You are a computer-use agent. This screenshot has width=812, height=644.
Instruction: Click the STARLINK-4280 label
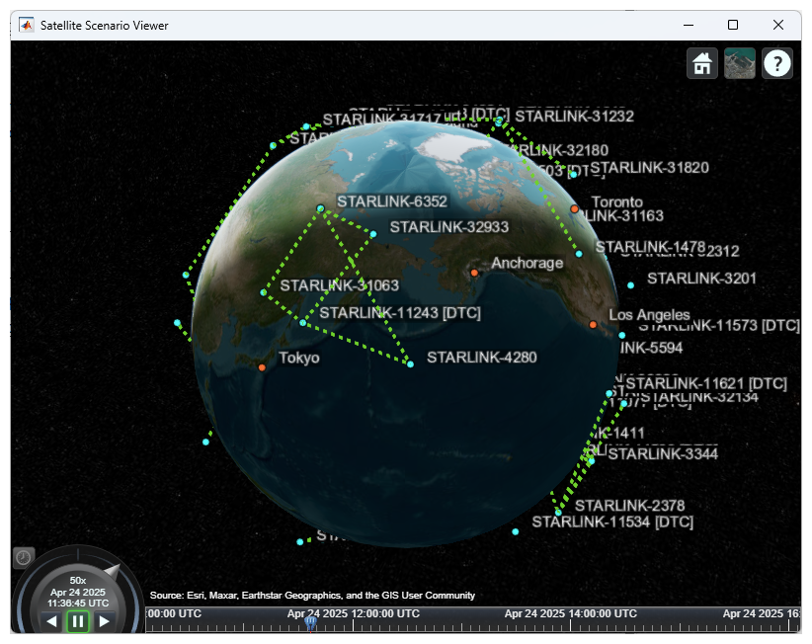tap(482, 358)
